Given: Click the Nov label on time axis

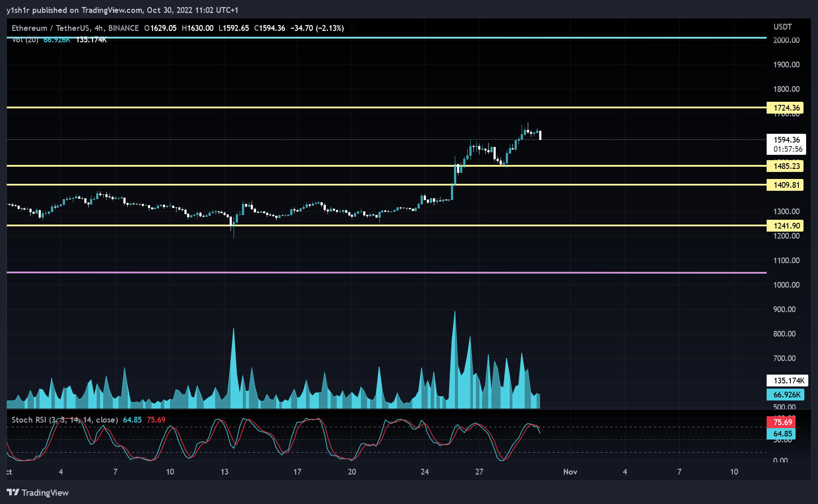Looking at the screenshot, I should coord(570,472).
